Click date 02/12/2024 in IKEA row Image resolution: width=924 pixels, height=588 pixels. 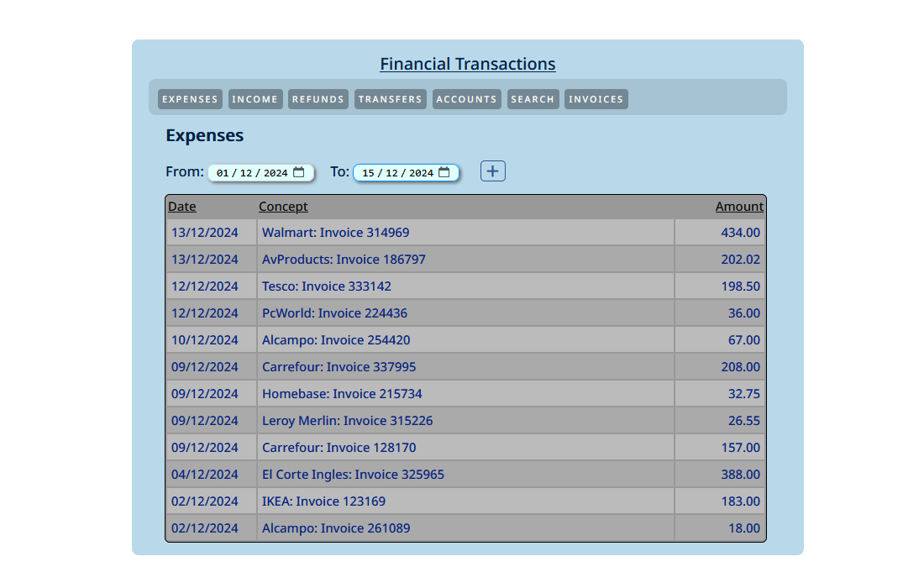pos(204,501)
